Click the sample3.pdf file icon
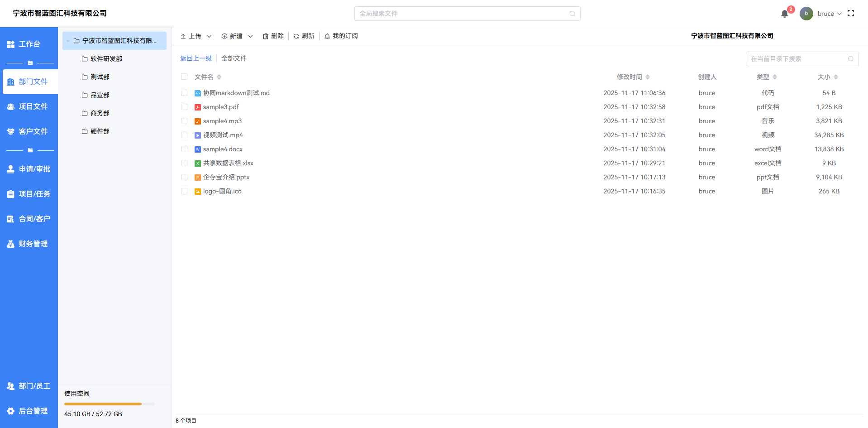The height and width of the screenshot is (428, 868). (198, 107)
